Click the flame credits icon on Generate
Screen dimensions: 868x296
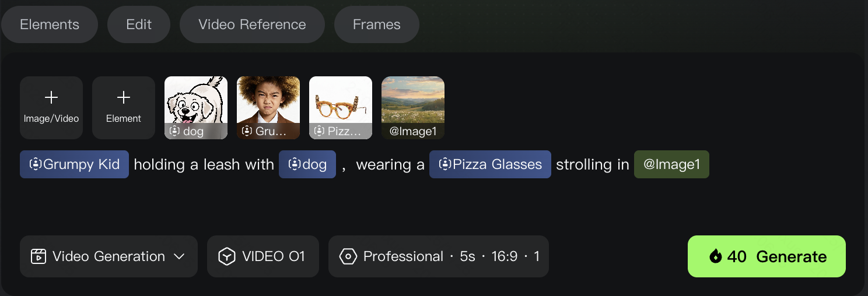click(716, 256)
